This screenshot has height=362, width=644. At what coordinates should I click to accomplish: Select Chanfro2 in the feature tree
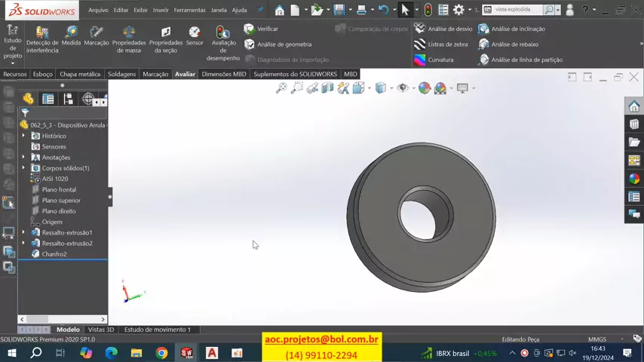point(54,254)
